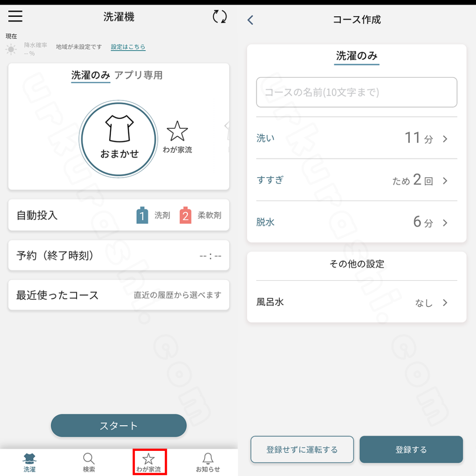
Task: Choose the わが家流 star course in carousel
Action: click(x=177, y=137)
